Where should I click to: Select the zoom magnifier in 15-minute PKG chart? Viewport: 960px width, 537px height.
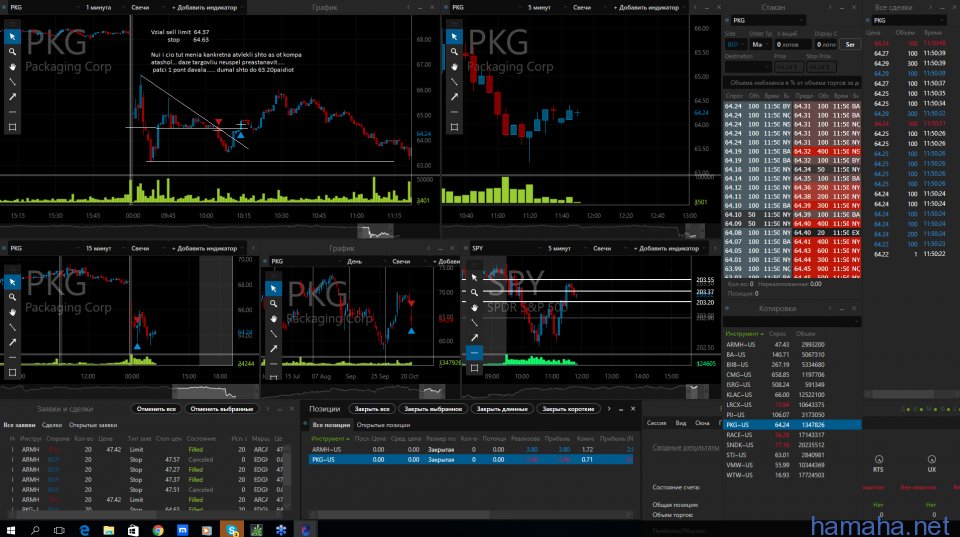pos(12,297)
